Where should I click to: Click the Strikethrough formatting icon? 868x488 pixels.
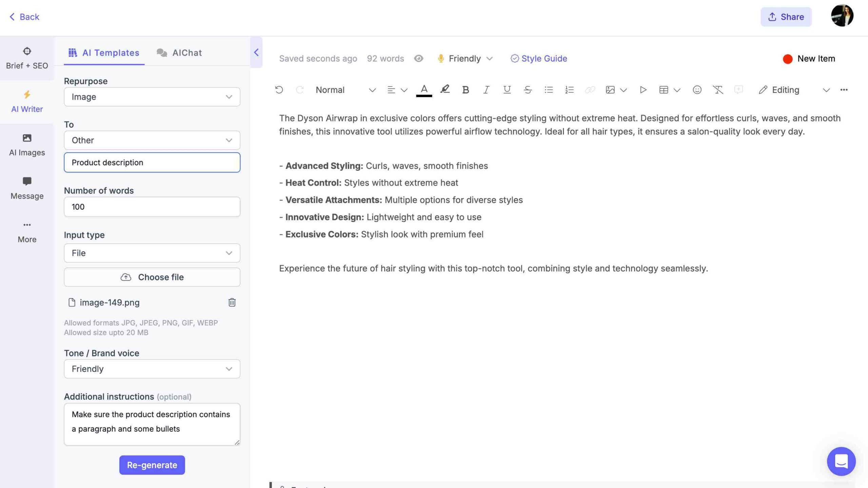(x=528, y=90)
